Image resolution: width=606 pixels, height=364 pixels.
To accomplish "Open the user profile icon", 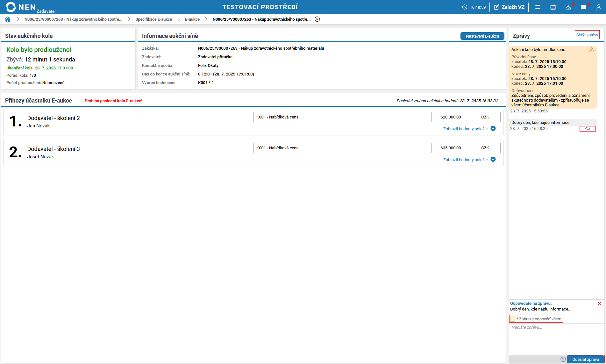I will click(599, 7).
